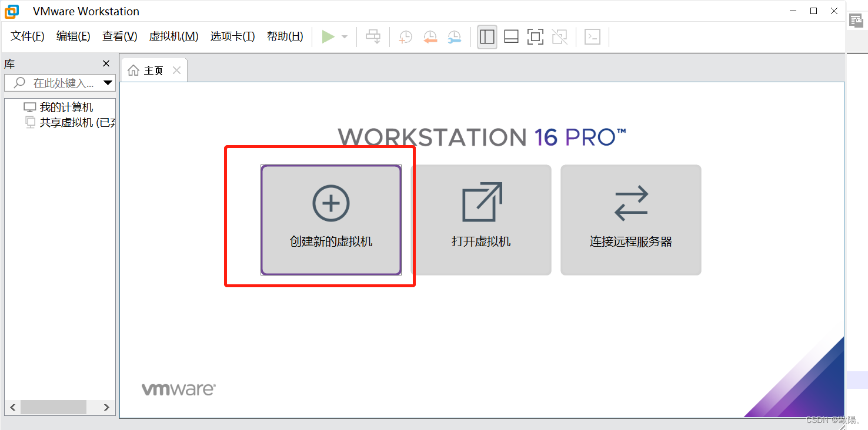The width and height of the screenshot is (868, 430).
Task: Click the vmware logo at bottom
Action: [179, 389]
